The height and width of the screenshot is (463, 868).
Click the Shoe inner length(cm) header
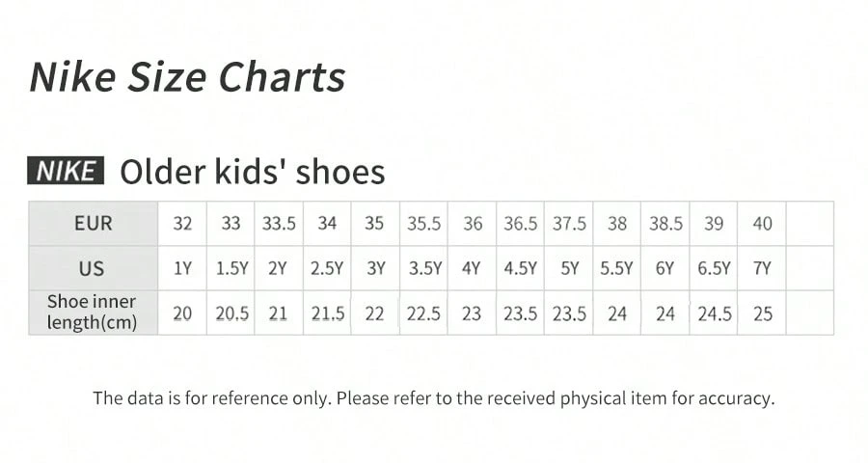(x=93, y=313)
